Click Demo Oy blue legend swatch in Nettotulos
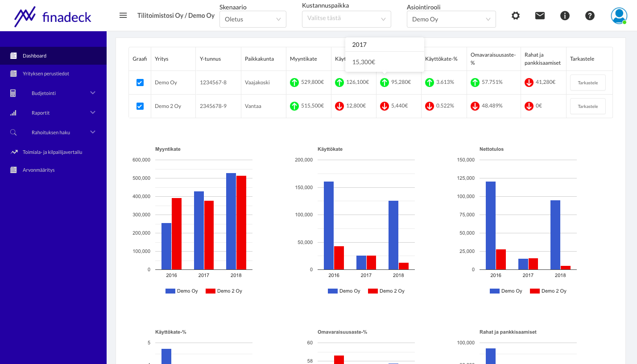This screenshot has height=364, width=637. pyautogui.click(x=495, y=291)
